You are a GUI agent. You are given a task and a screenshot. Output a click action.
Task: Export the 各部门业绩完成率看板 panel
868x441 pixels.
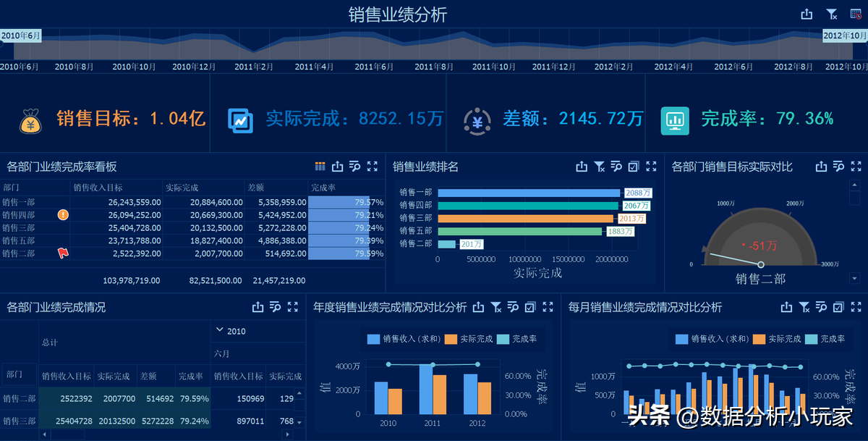[337, 167]
